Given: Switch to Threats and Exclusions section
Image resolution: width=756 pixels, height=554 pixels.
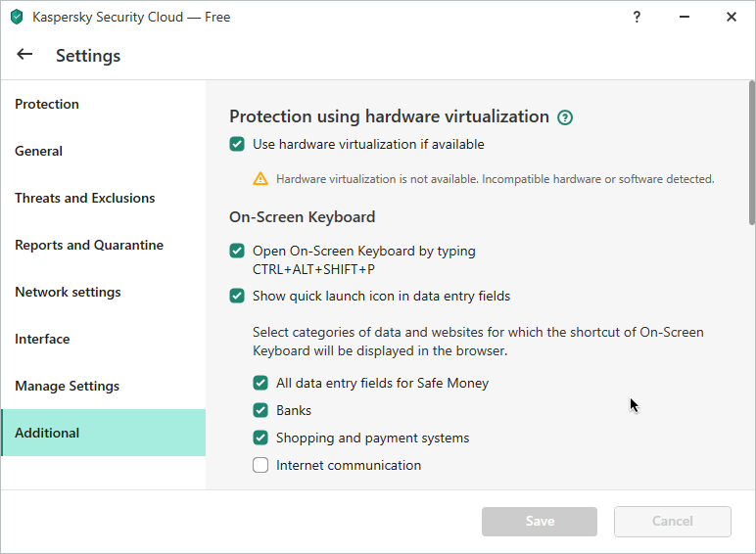Looking at the screenshot, I should click(85, 198).
